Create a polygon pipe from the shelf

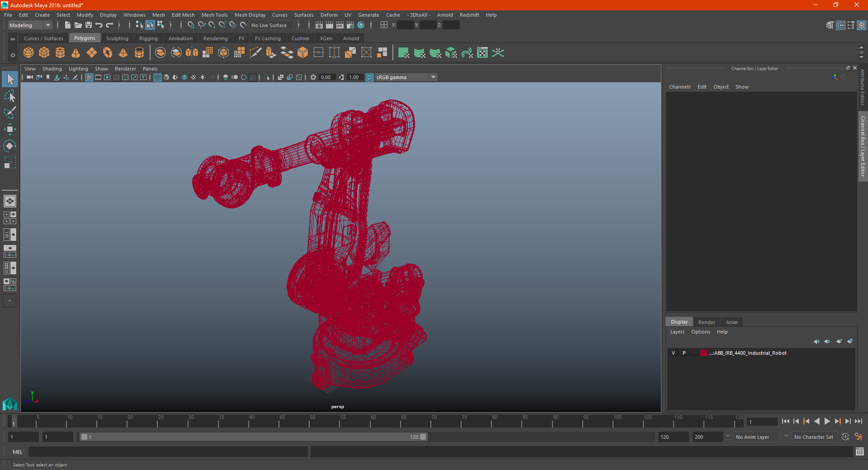[x=139, y=53]
